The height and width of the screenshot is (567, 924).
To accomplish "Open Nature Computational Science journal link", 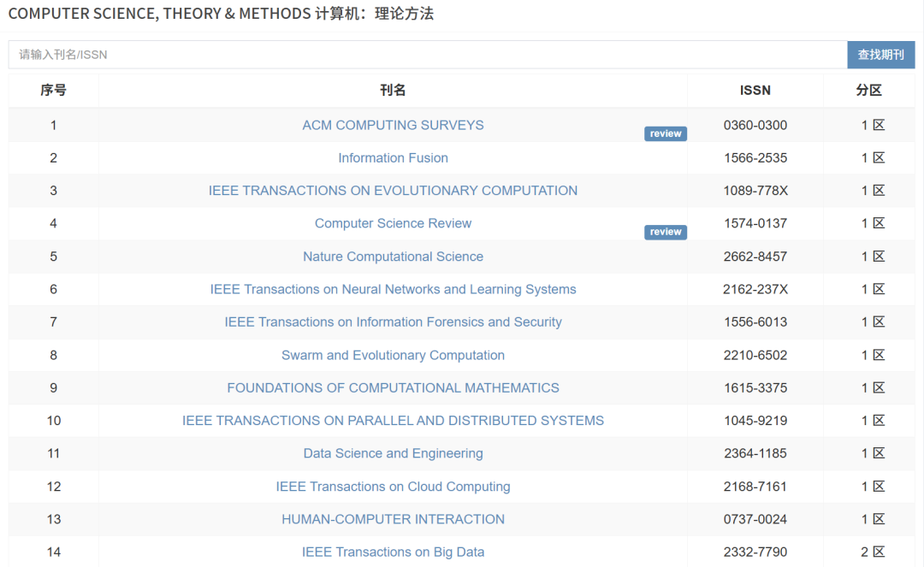I will pyautogui.click(x=393, y=257).
